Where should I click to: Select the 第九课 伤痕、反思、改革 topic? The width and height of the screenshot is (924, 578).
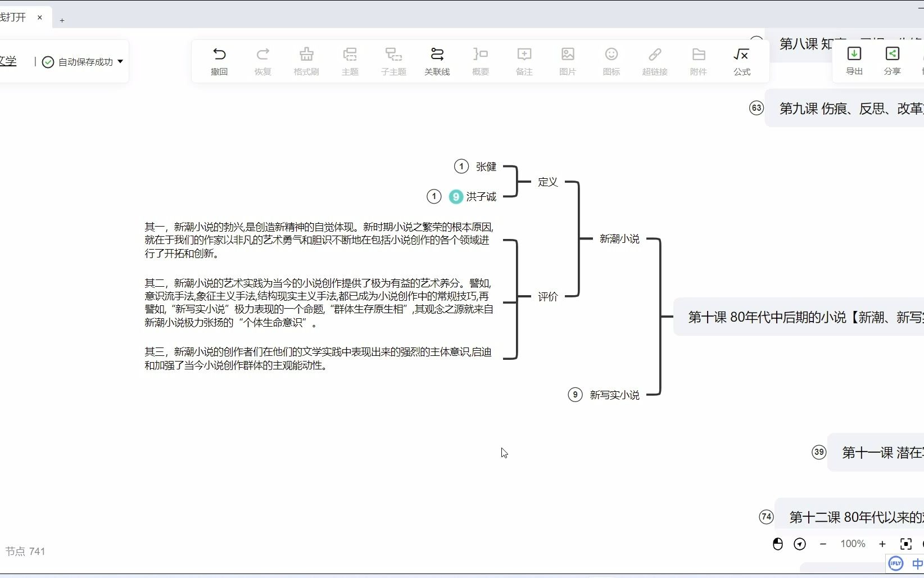point(844,108)
